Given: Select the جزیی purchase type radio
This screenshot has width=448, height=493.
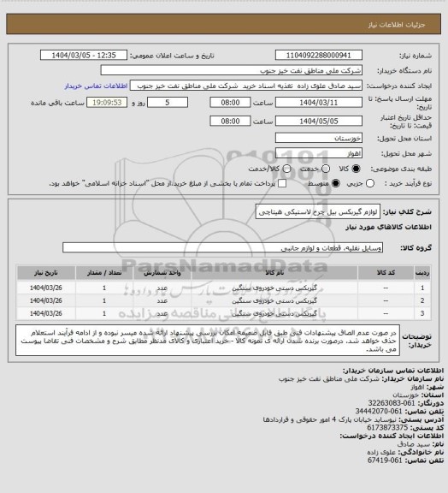Looking at the screenshot, I should pyautogui.click(x=370, y=183).
